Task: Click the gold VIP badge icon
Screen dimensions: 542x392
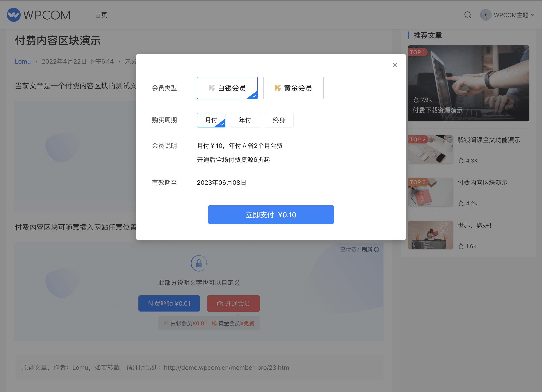Action: (x=278, y=88)
